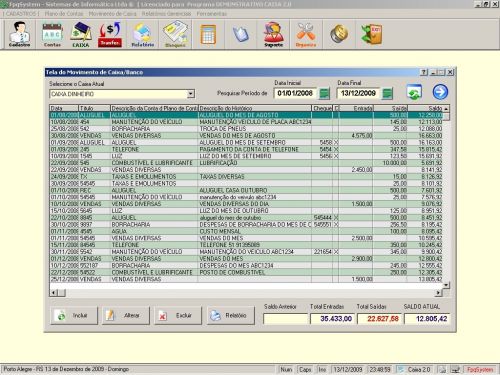Select the LUBRIFICAÇÃO row

tap(246, 163)
